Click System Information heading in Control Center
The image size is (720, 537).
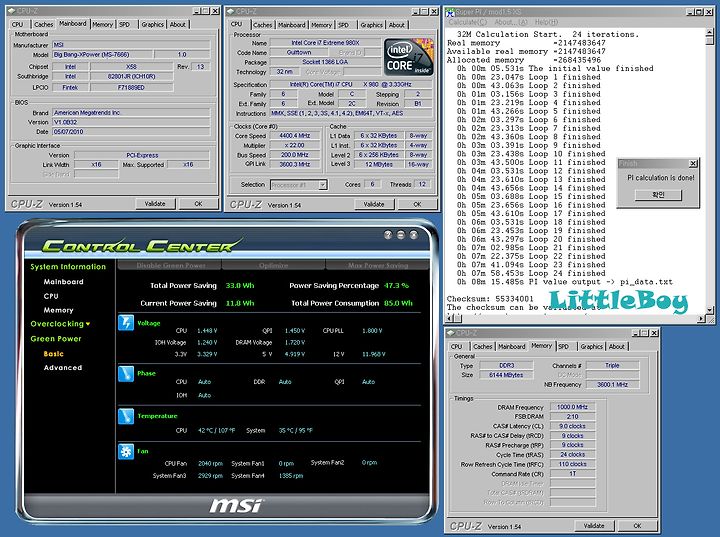68,267
